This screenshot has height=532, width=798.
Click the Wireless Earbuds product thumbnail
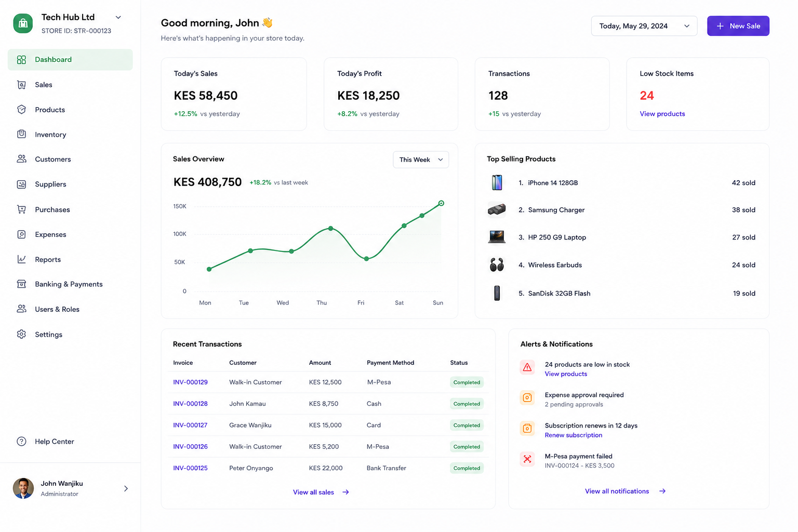point(497,265)
